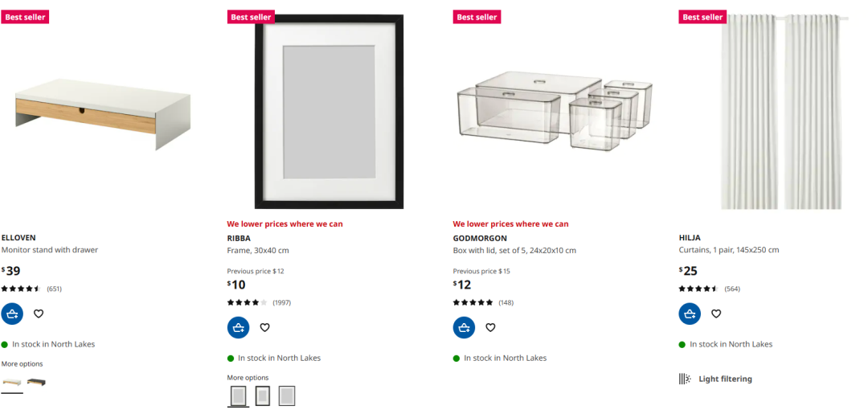This screenshot has height=418, width=868.
Task: Choose the second RIBBA frame option thumbnail
Action: point(262,395)
